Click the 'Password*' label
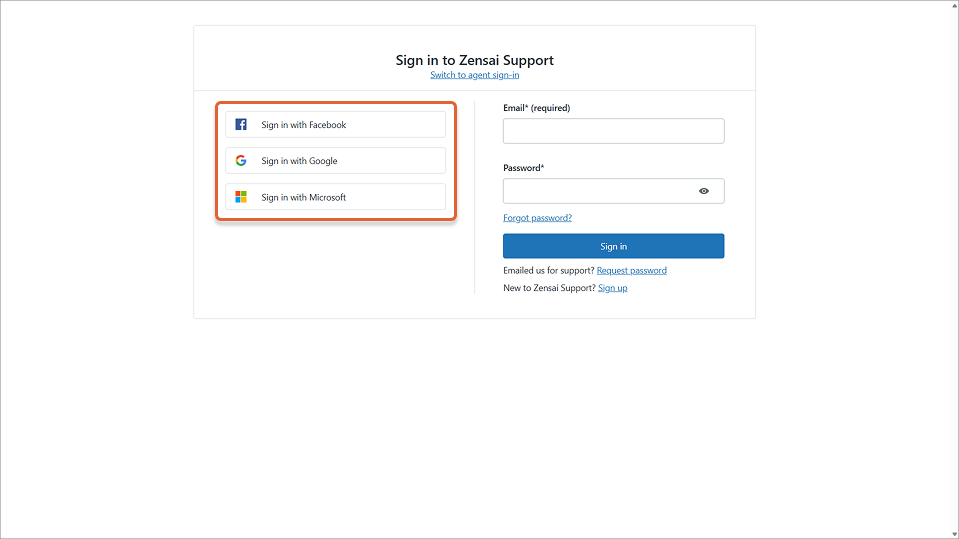The image size is (959, 539). [x=524, y=168]
